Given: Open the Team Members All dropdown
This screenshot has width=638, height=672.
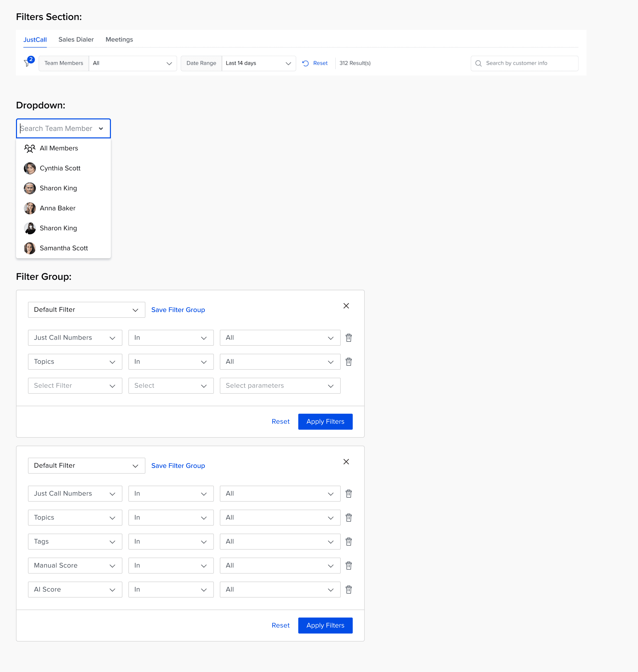Looking at the screenshot, I should pyautogui.click(x=132, y=63).
